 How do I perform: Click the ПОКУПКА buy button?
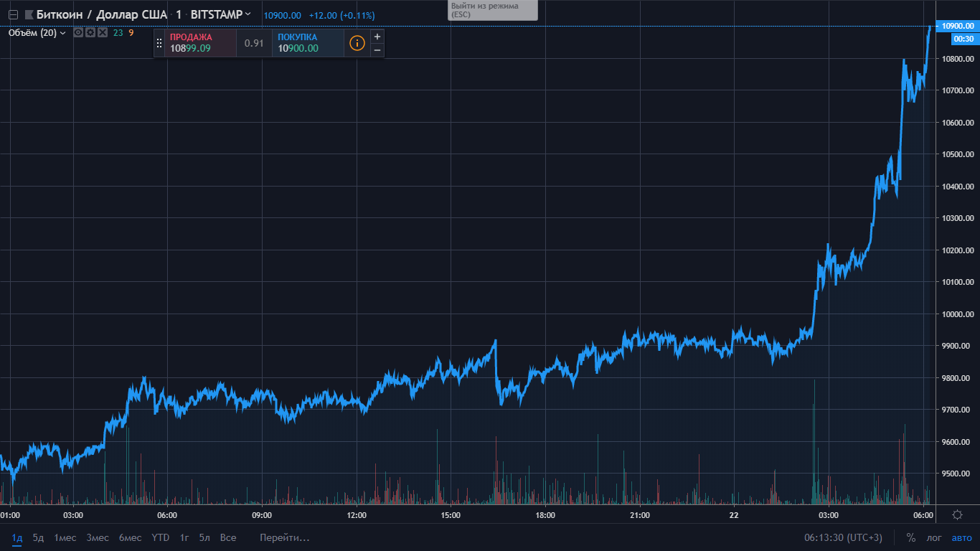click(308, 43)
